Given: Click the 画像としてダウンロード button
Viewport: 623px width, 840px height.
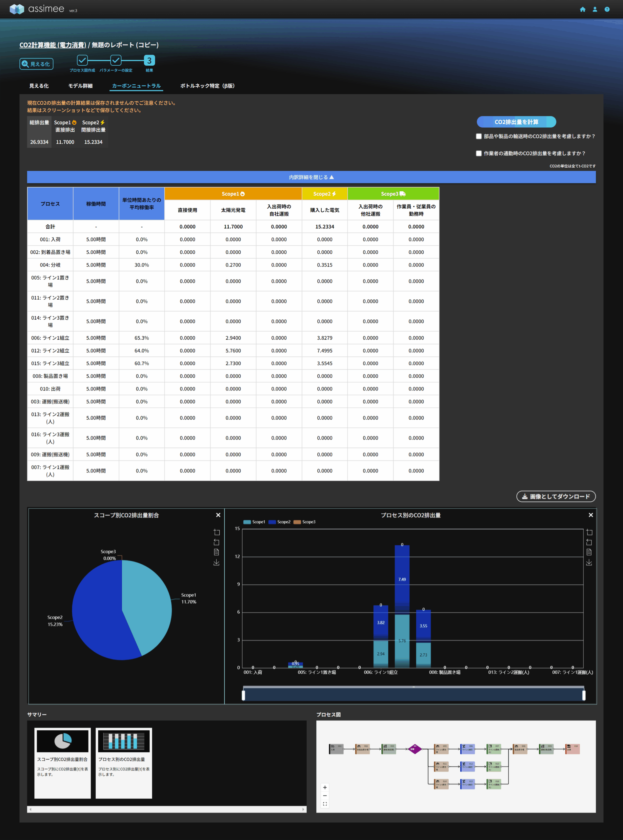Looking at the screenshot, I should coord(555,496).
